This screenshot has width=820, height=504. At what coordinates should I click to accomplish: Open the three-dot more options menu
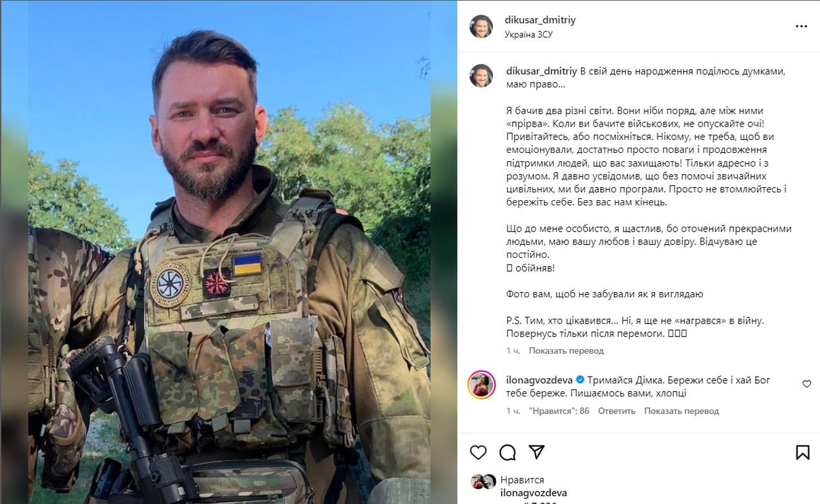(802, 26)
